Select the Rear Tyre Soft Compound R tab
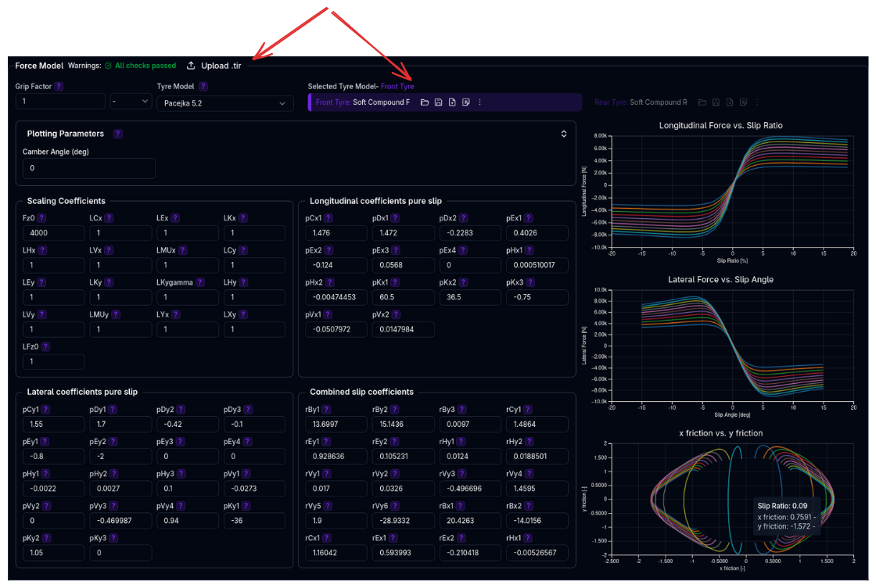Viewport: 876px width, 588px height. (x=641, y=102)
